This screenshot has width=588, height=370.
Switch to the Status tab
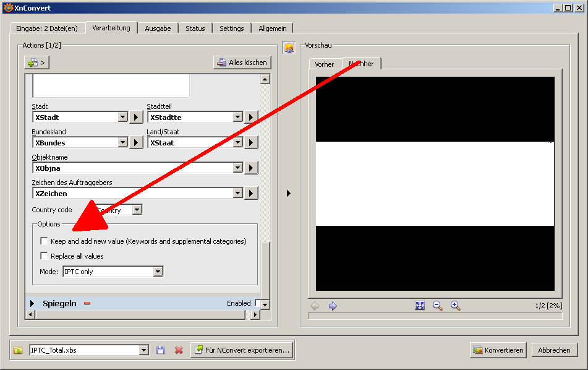pos(195,28)
